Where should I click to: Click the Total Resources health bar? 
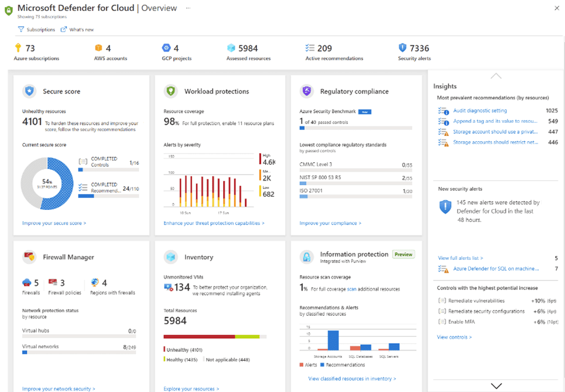(x=215, y=337)
